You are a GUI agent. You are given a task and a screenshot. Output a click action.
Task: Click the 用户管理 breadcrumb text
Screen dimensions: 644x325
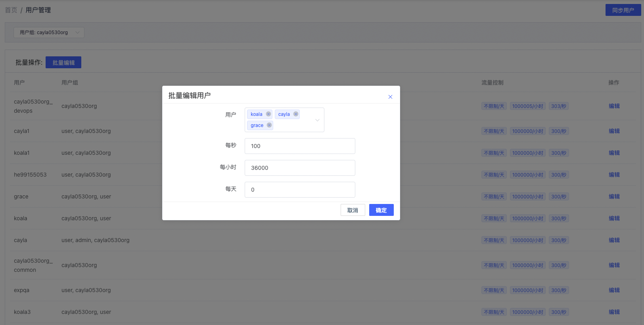pos(38,10)
